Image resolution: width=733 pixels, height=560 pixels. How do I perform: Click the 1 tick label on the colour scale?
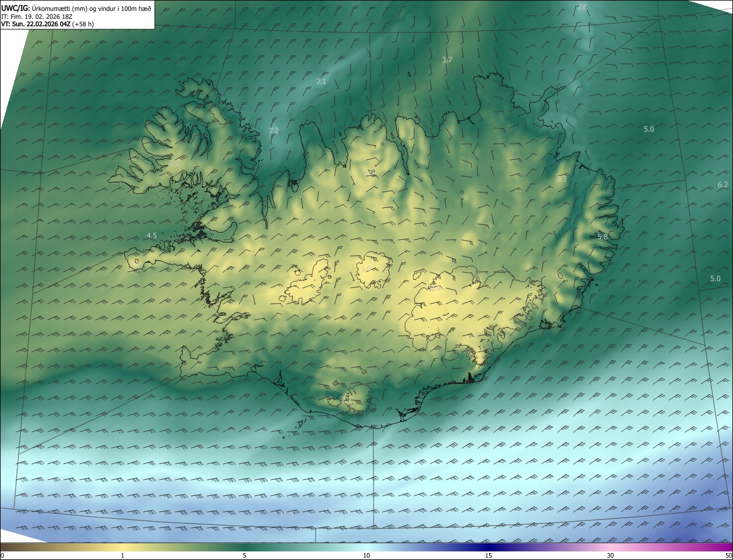123,555
